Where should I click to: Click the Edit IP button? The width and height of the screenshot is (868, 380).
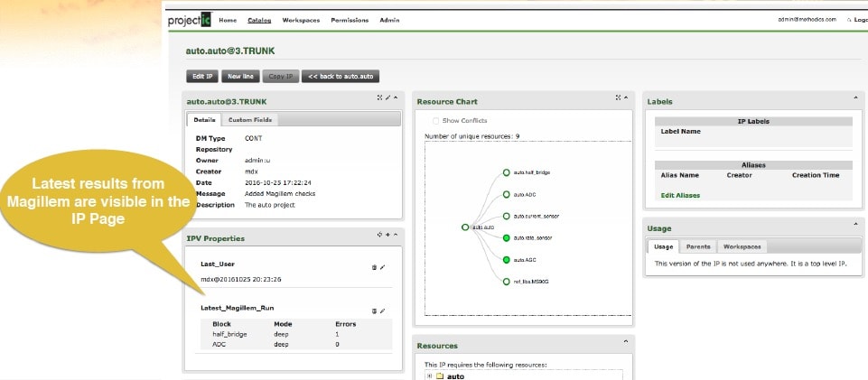click(202, 77)
